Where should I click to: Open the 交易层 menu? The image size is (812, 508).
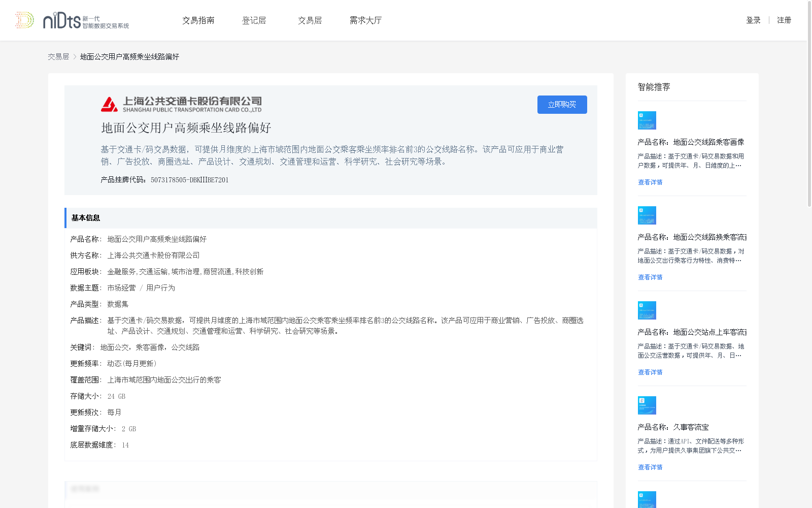coord(310,20)
